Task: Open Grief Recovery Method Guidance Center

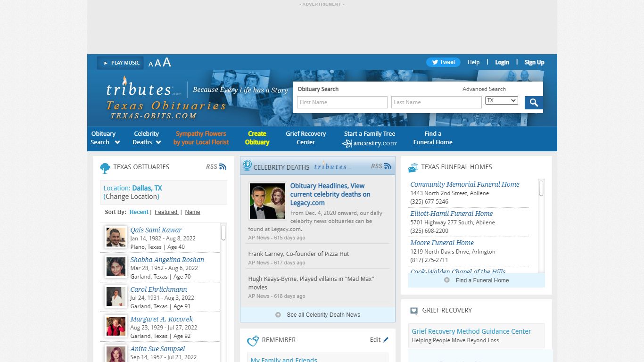Action: [x=471, y=331]
